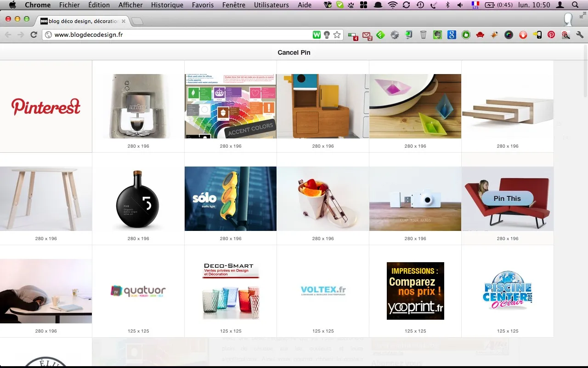This screenshot has width=588, height=368.
Task: Select the VOLTEX.fr logo thumbnail
Action: 323,291
